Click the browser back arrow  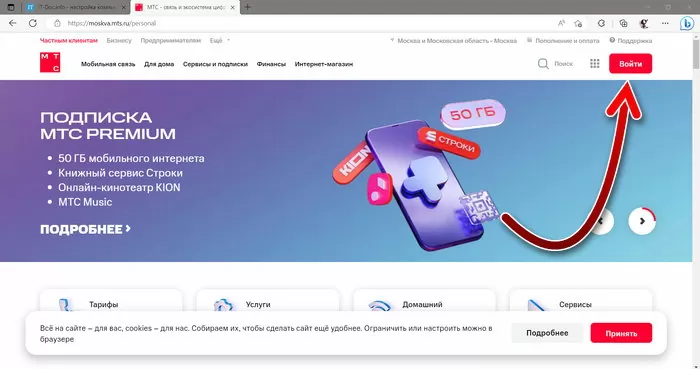tap(12, 23)
